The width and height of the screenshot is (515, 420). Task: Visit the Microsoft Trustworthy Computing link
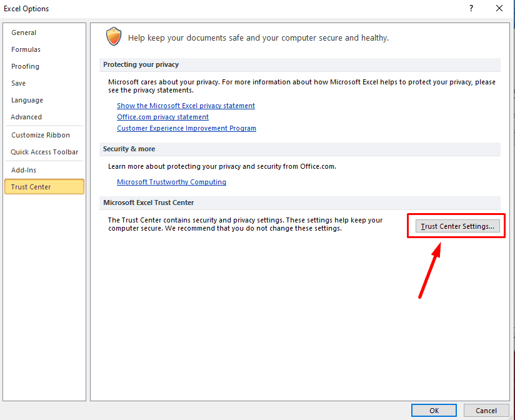click(x=171, y=182)
